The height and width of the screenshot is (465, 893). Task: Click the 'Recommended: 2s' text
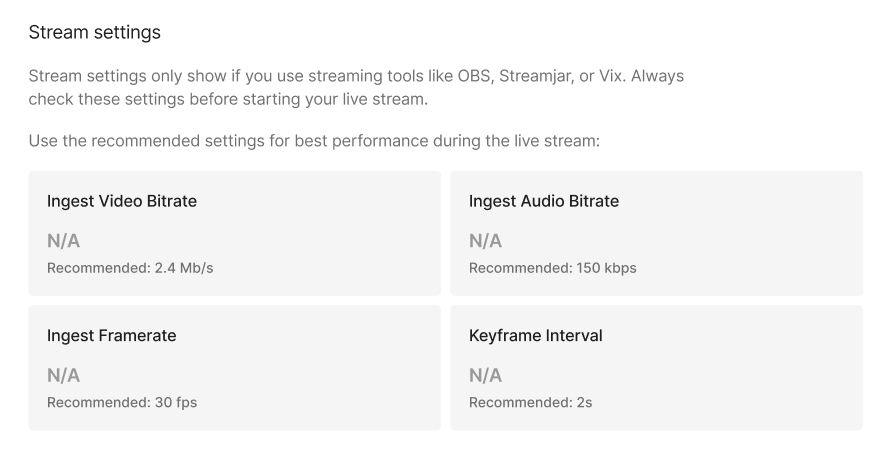[531, 403]
